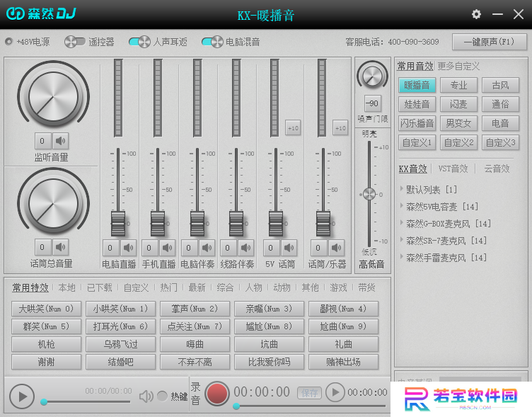
Task: Open the VST音效 tab
Action: tap(453, 168)
